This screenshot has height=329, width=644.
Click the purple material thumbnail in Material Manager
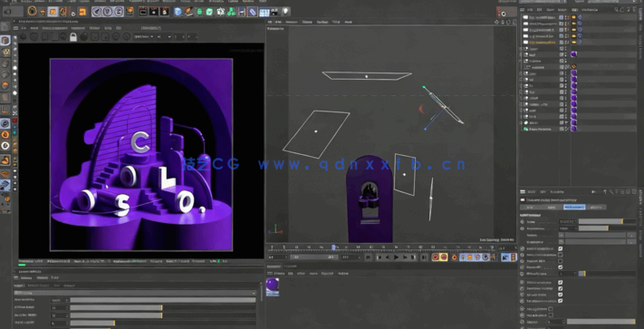pos(273,286)
